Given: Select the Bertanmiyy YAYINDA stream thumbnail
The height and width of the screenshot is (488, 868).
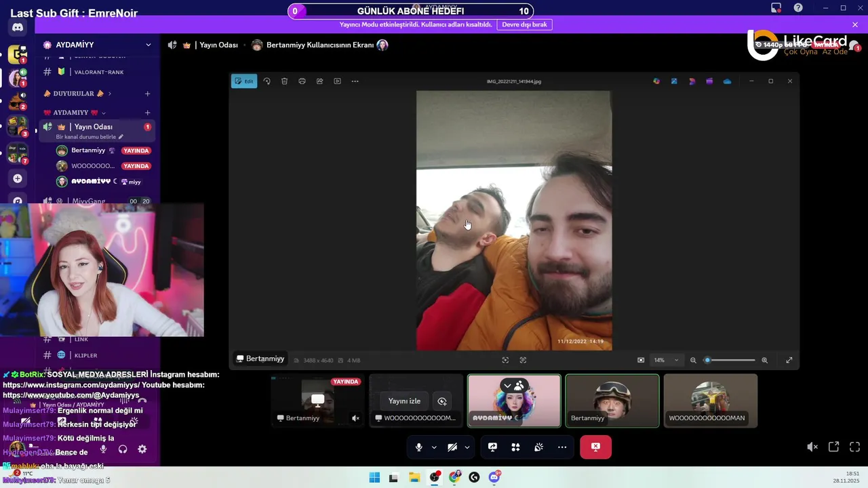Looking at the screenshot, I should click(317, 401).
